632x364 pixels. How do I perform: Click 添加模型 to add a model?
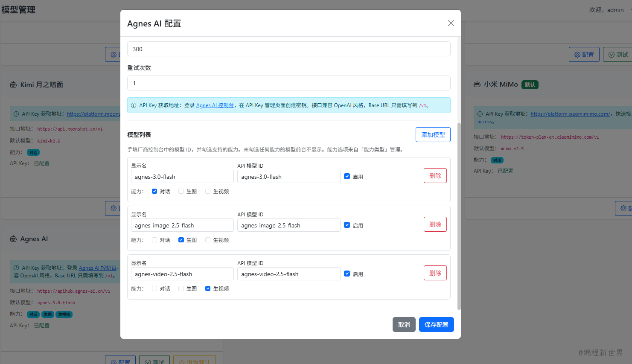pos(433,135)
